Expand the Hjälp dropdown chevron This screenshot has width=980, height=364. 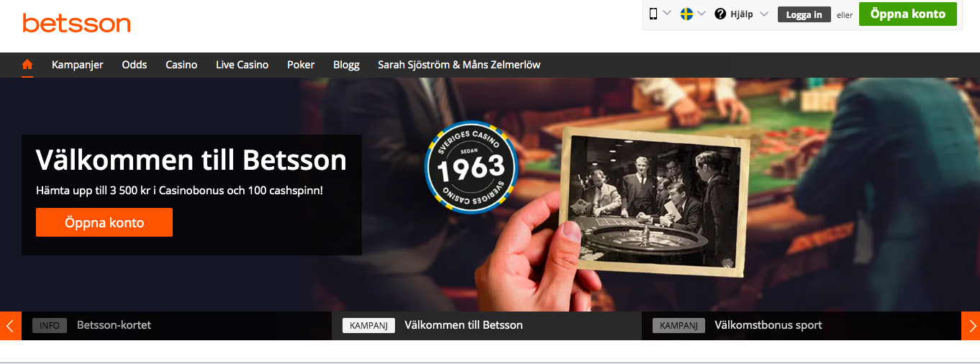pyautogui.click(x=764, y=14)
